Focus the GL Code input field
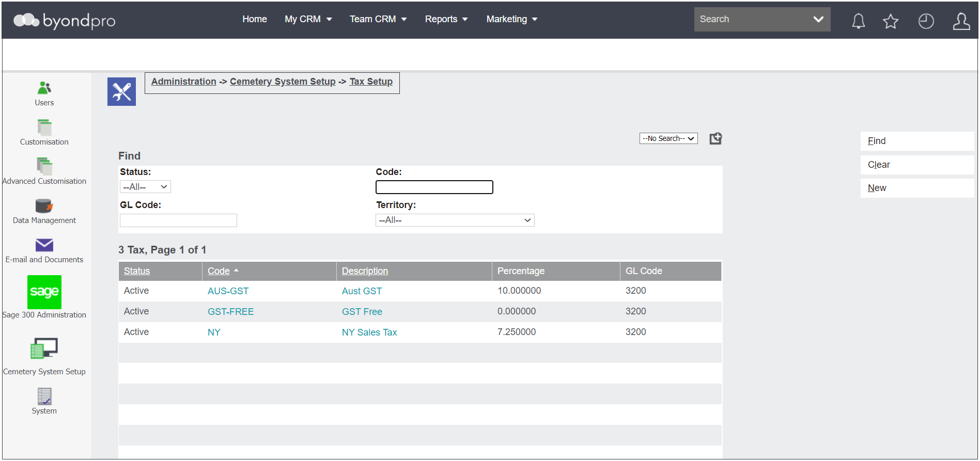980x461 pixels. click(x=178, y=220)
